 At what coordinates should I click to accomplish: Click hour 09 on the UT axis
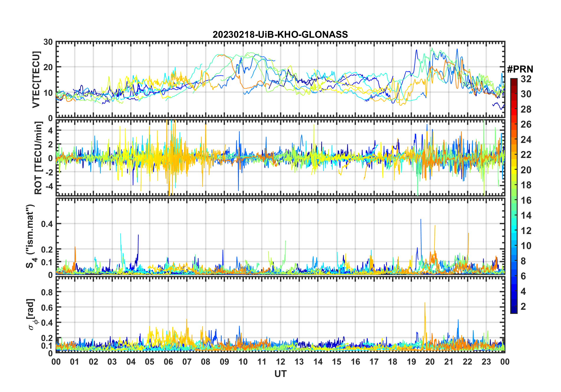click(224, 361)
